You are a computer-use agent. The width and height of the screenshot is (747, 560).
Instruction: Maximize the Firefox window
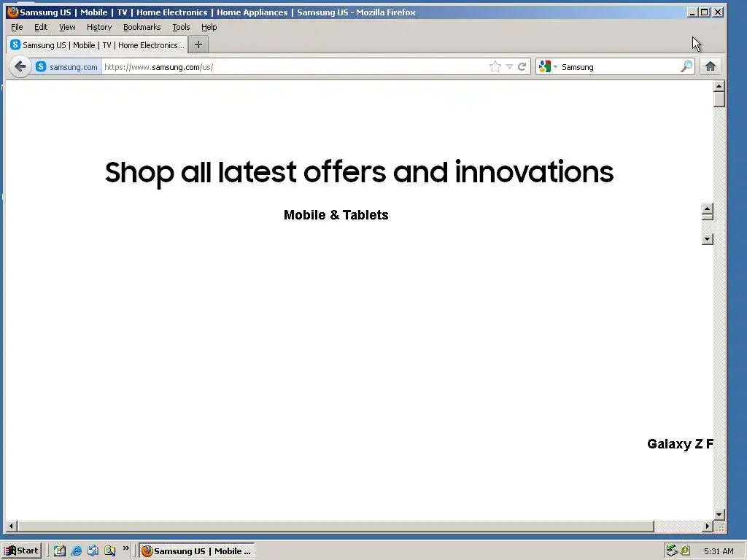click(704, 12)
